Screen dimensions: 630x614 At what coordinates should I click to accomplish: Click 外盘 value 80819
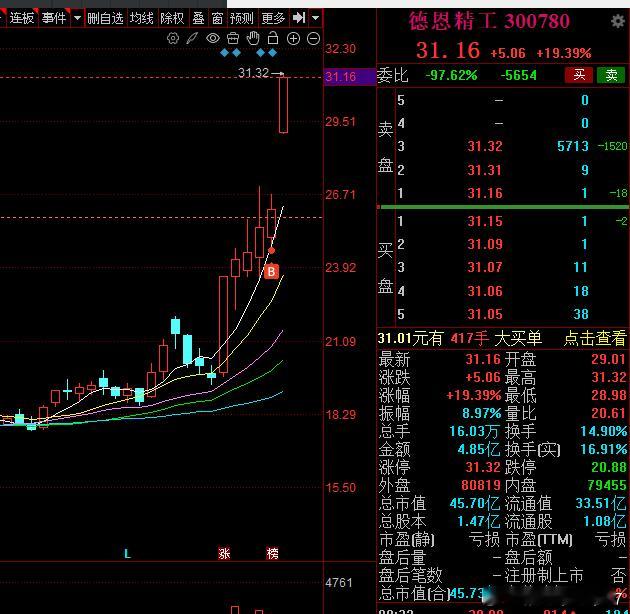tap(481, 485)
